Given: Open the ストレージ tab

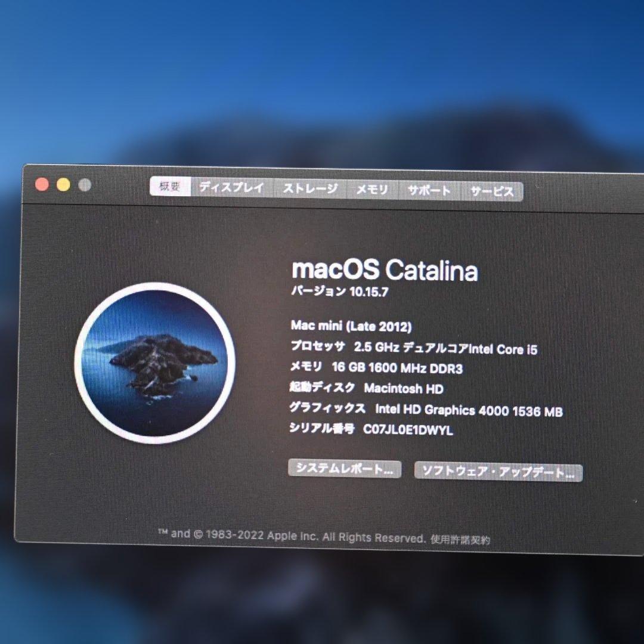Looking at the screenshot, I should tap(309, 188).
